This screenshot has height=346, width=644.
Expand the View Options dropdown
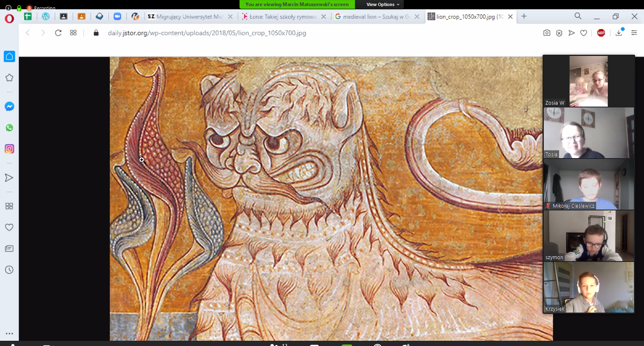(382, 4)
